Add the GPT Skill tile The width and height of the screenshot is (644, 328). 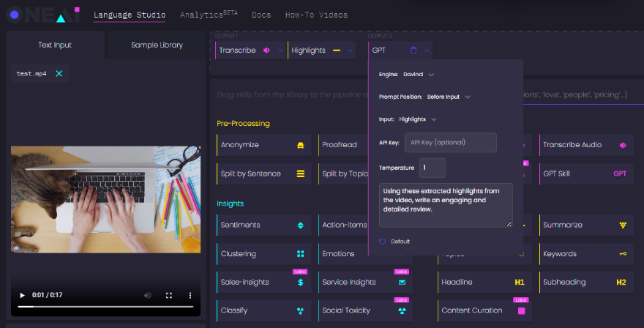point(586,174)
